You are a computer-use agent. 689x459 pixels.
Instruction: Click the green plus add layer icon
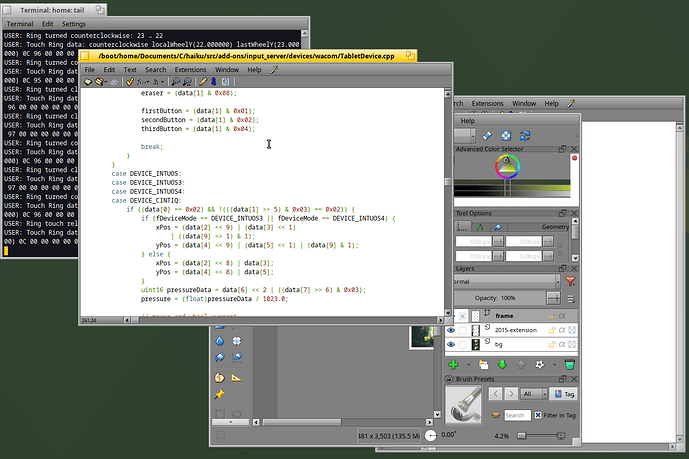click(453, 365)
